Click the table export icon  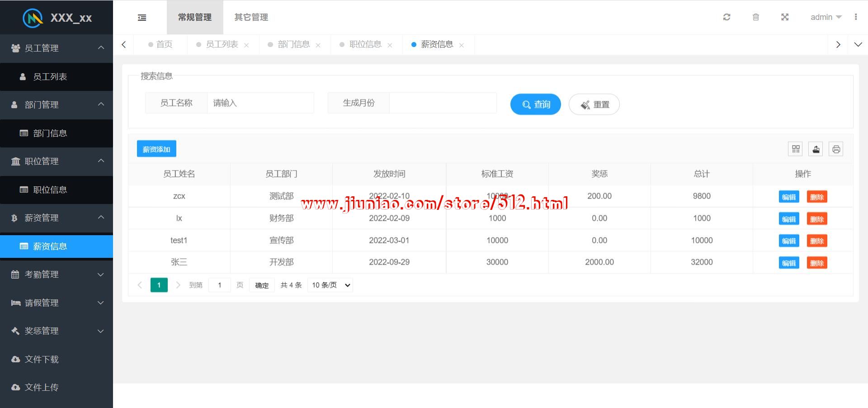click(x=816, y=149)
